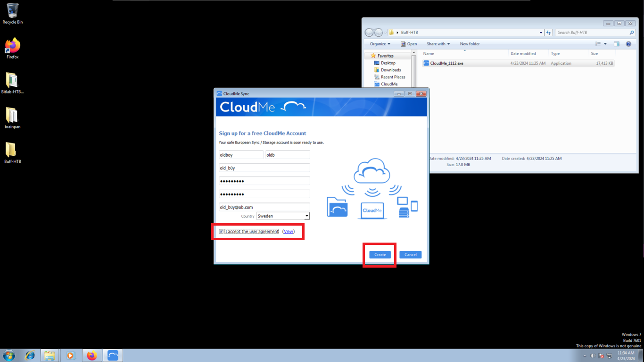Select Recent Places under Favorites
This screenshot has width=644, height=362.
393,77
